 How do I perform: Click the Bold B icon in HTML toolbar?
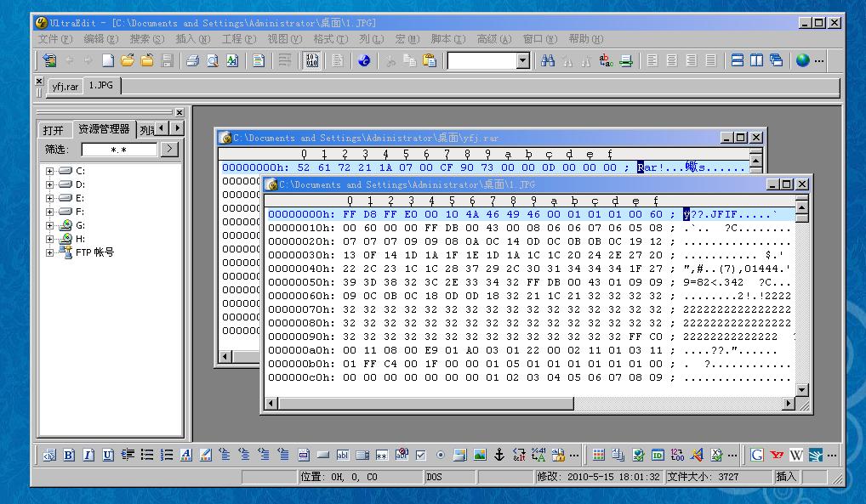pos(69,455)
